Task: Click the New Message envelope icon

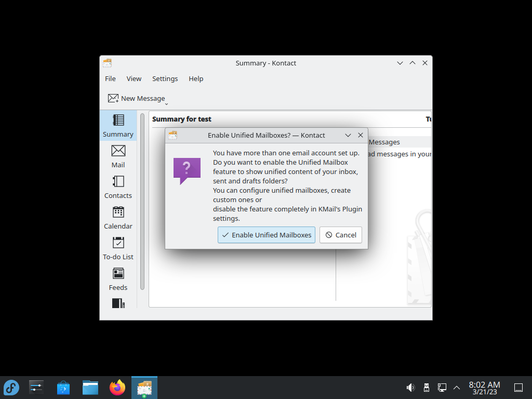Action: [113, 98]
